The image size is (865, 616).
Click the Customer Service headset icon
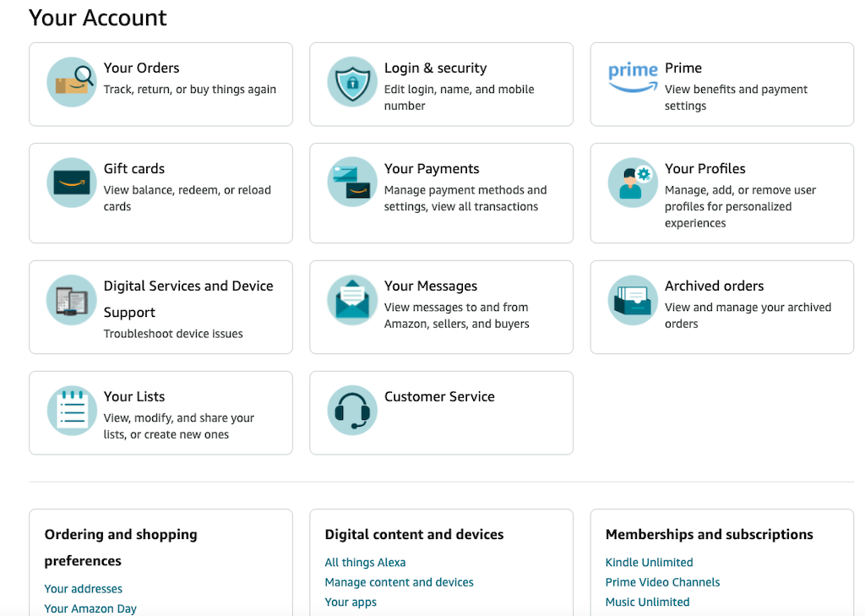352,411
